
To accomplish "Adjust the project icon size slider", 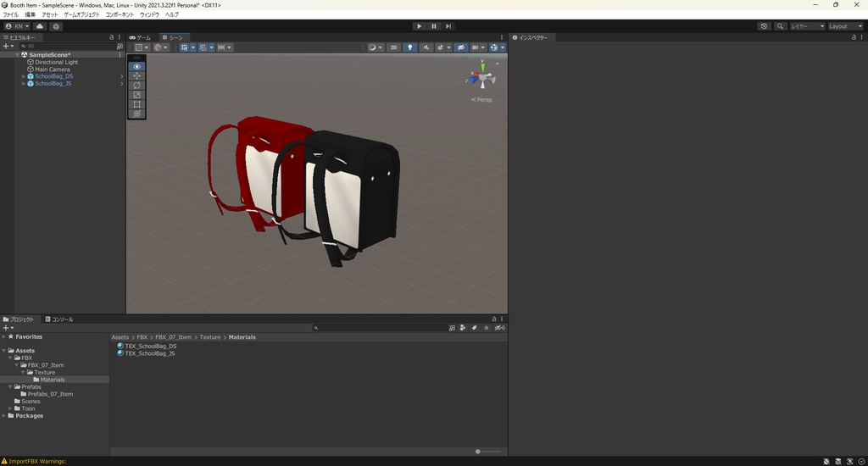I will 479,452.
